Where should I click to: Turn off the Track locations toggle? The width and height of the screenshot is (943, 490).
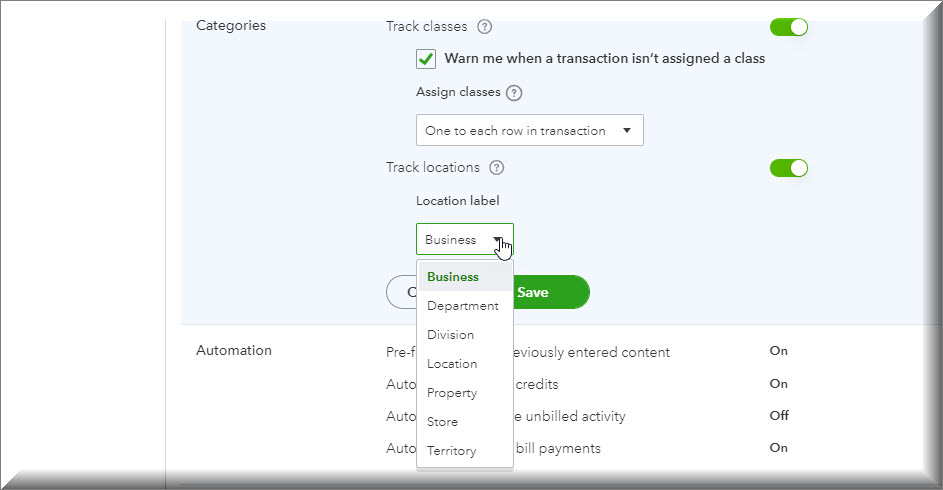pyautogui.click(x=788, y=168)
